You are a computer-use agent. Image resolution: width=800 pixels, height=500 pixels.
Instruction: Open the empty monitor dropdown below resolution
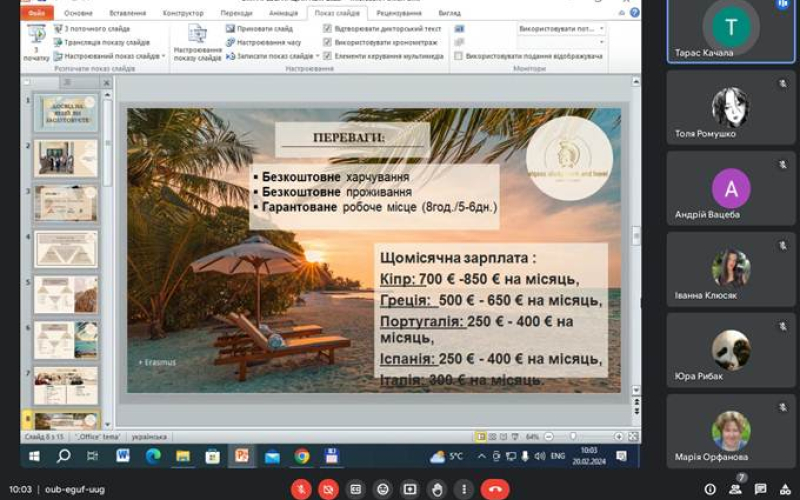pos(561,42)
